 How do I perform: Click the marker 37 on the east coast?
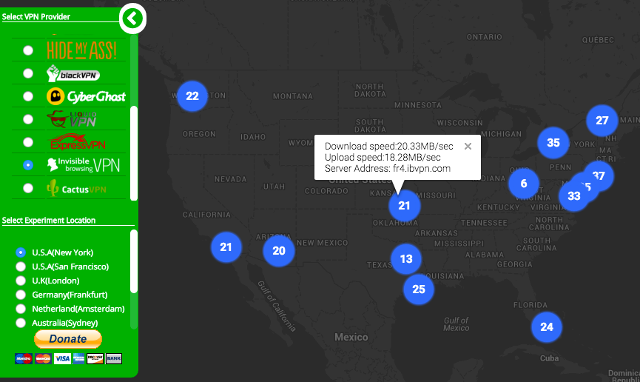[600, 175]
